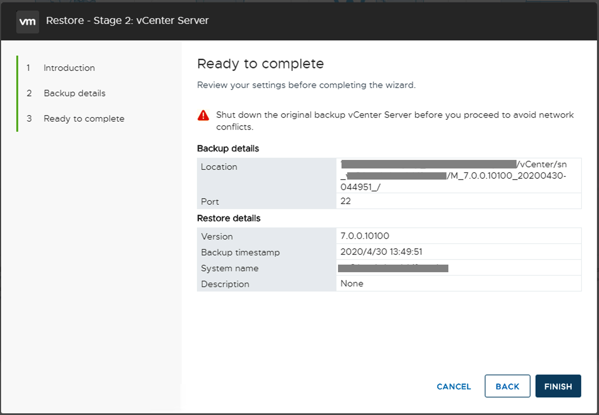Click the shut down vCenter warning message

coord(395,121)
